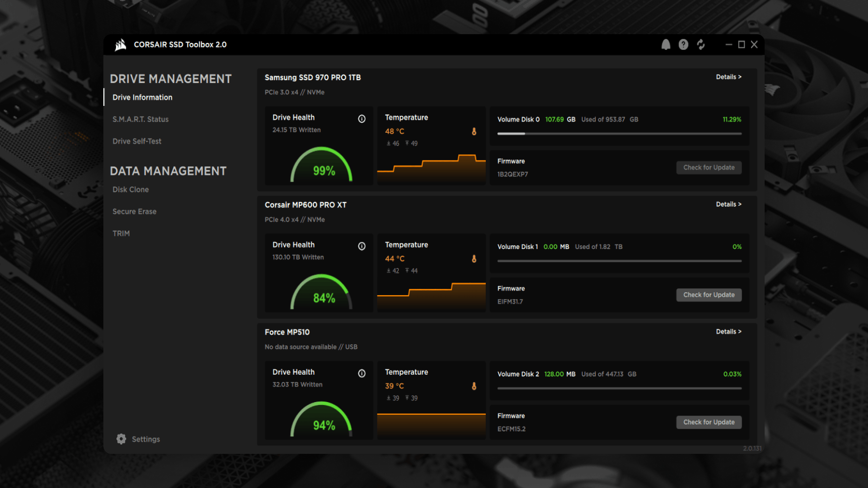Click the 94% drive health gauge
868x488 pixels.
click(x=321, y=420)
